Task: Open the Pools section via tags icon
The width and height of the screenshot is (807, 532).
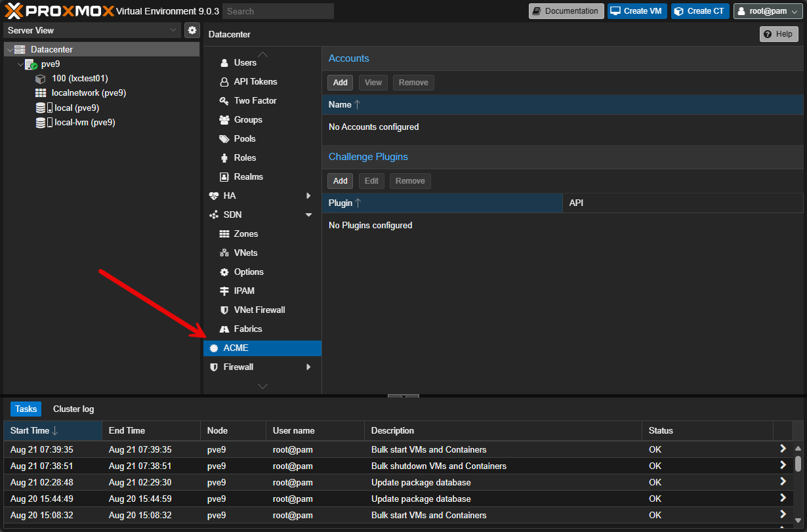Action: (x=223, y=139)
